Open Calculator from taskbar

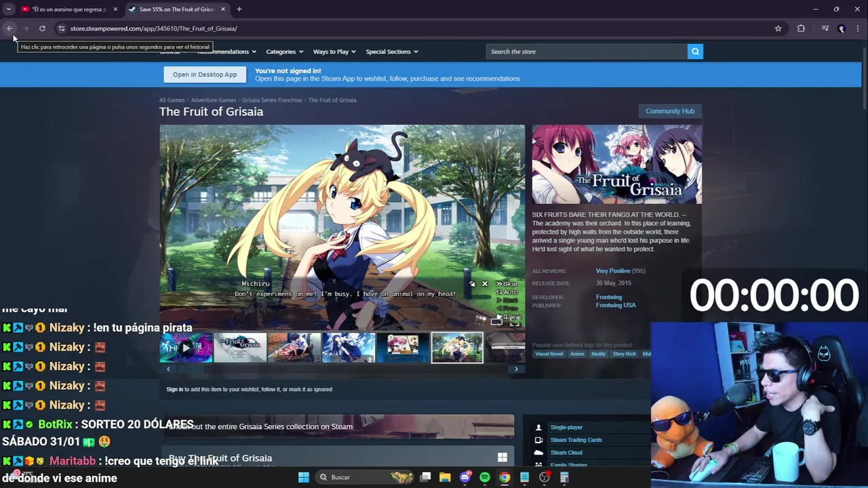click(x=564, y=477)
